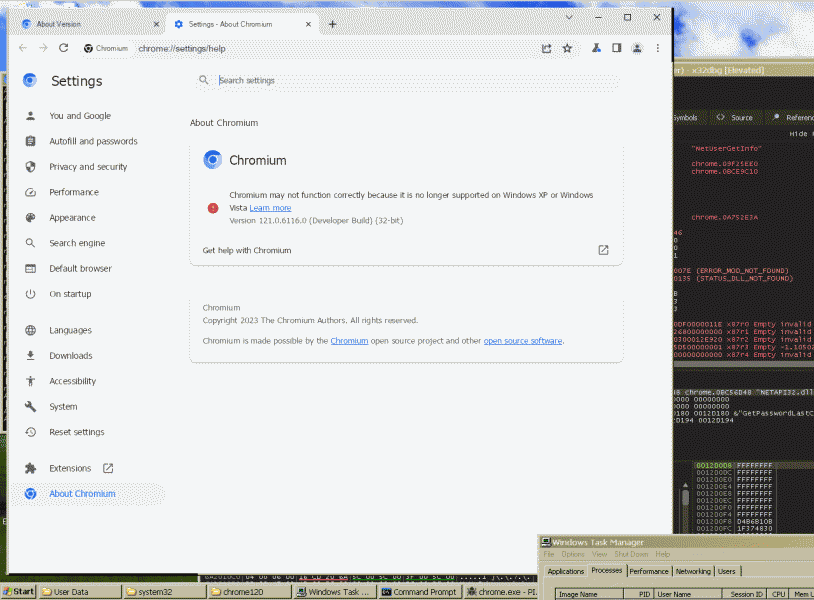Sort by User Name column in Task Manager
814x600 pixels.
687,594
